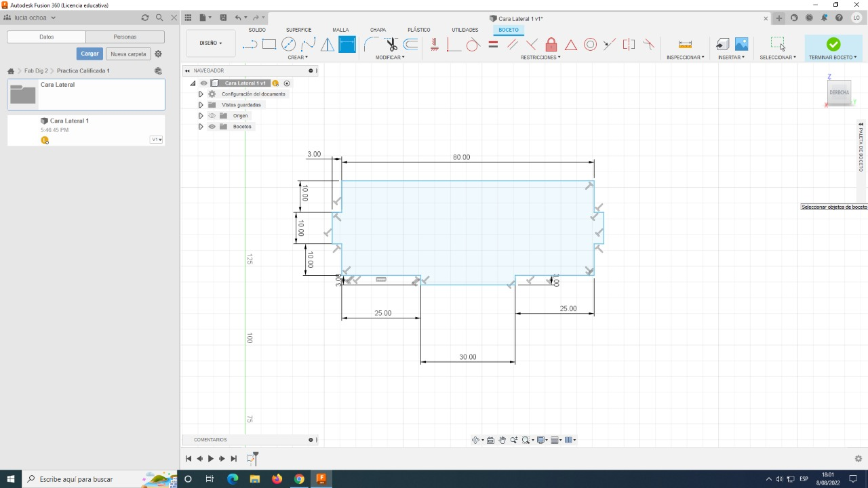Expand the Bocetos node
Viewport: 868px width, 488px height.
coord(201,127)
